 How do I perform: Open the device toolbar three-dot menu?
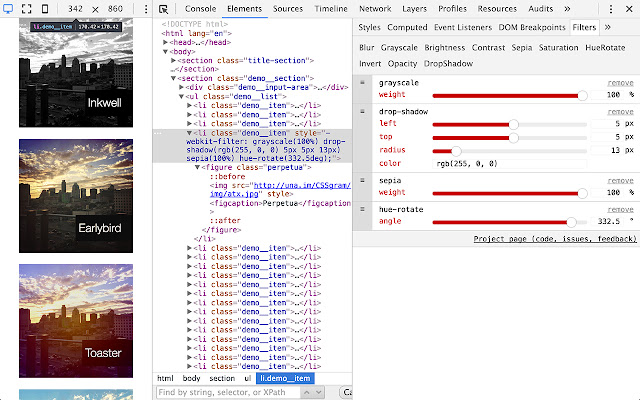pyautogui.click(x=146, y=9)
